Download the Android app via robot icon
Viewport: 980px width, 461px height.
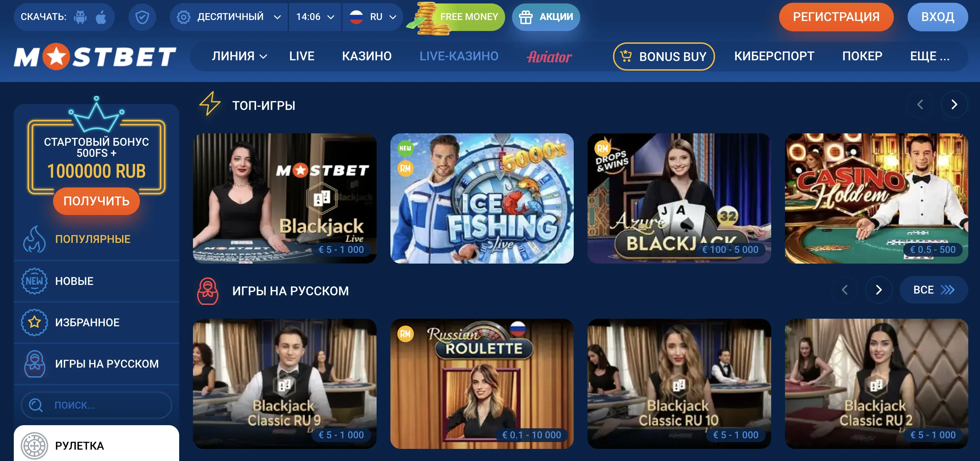coord(80,17)
